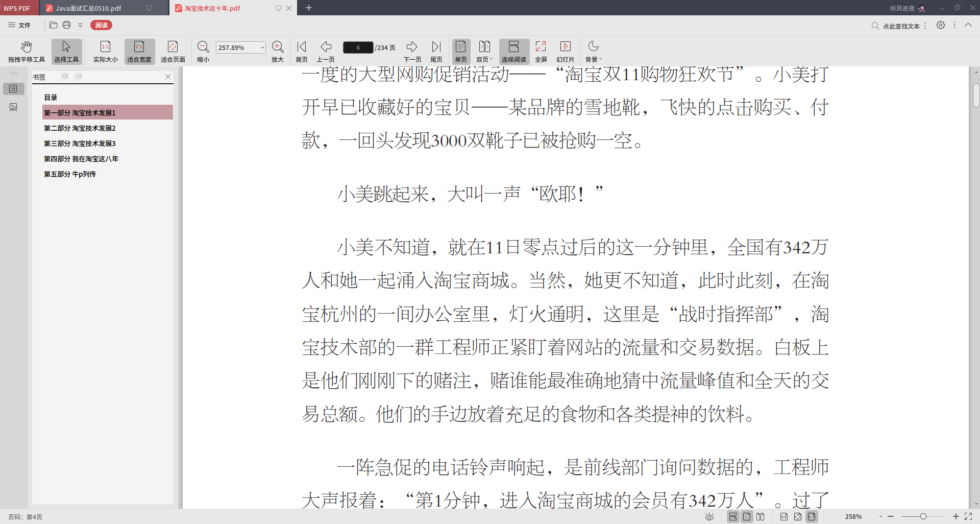Viewport: 980px width, 524px height.
Task: Click the status bar zoom slider handle
Action: pyautogui.click(x=923, y=517)
